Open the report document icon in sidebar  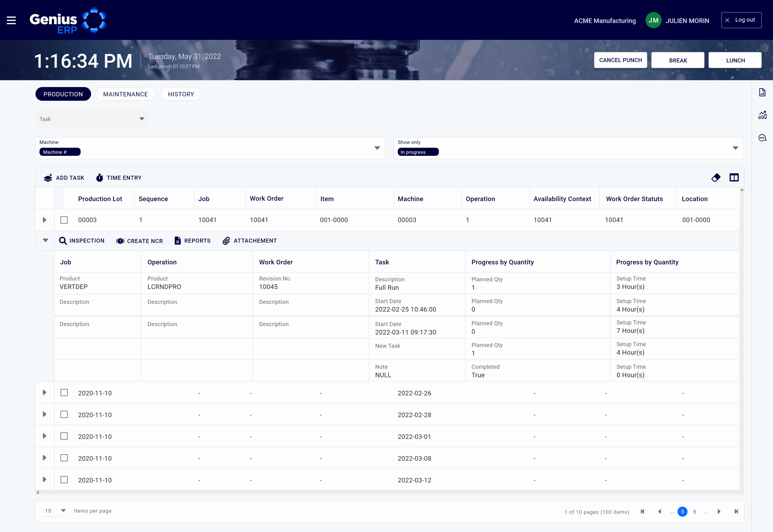pos(762,92)
